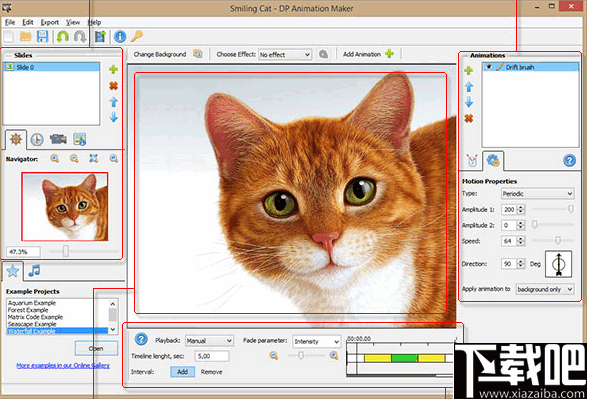Click the Navigator zoom slider
Screen dimensions: 589x399
(x=85, y=251)
